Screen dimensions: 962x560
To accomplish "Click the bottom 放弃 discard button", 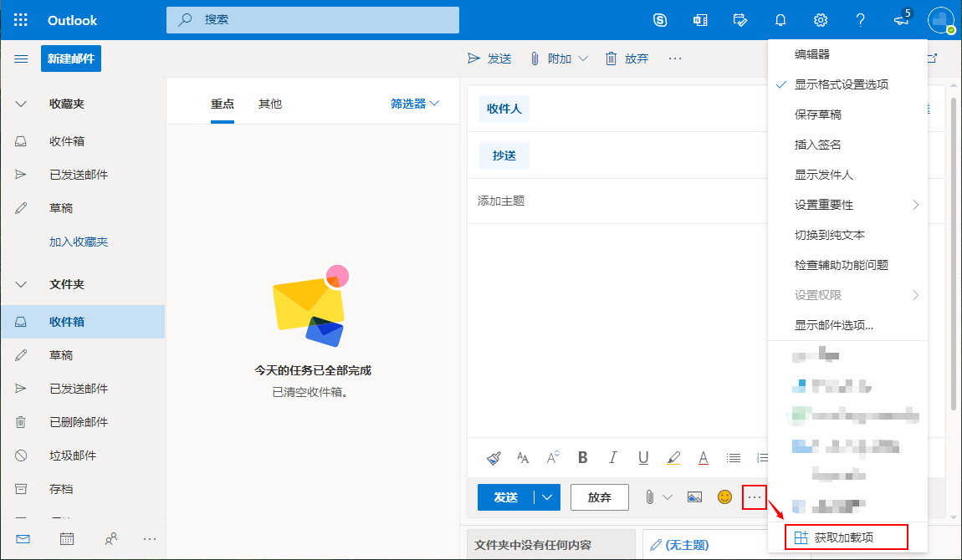I will tap(600, 497).
